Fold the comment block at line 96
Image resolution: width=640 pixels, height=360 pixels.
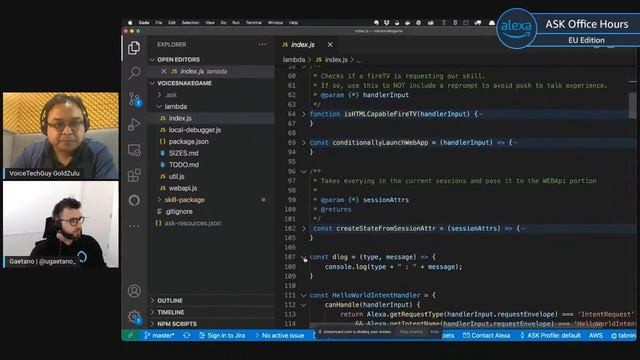tap(304, 171)
